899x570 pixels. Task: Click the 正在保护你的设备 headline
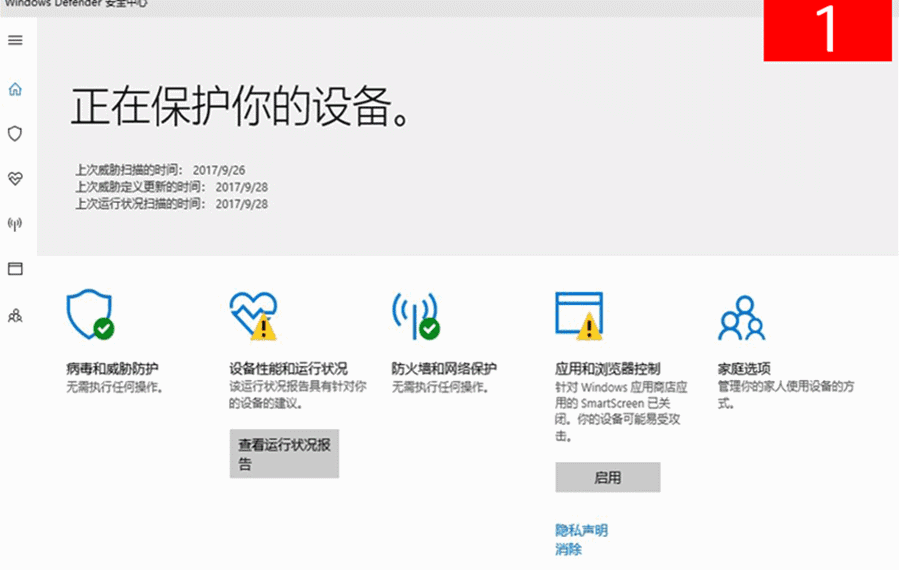click(x=241, y=107)
